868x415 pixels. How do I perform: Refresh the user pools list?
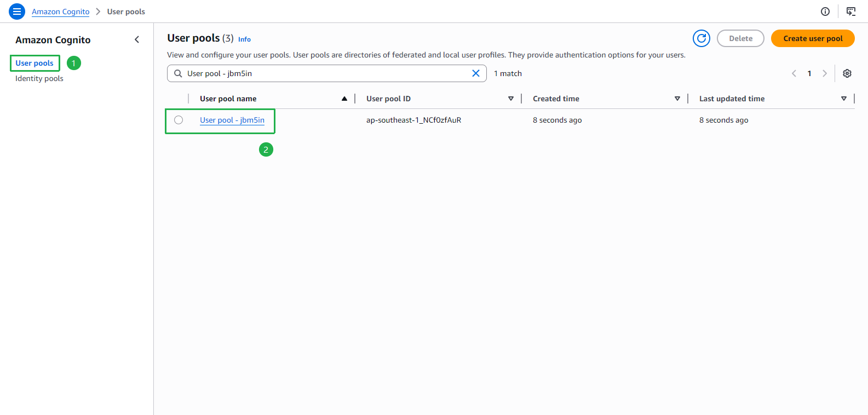[702, 38]
